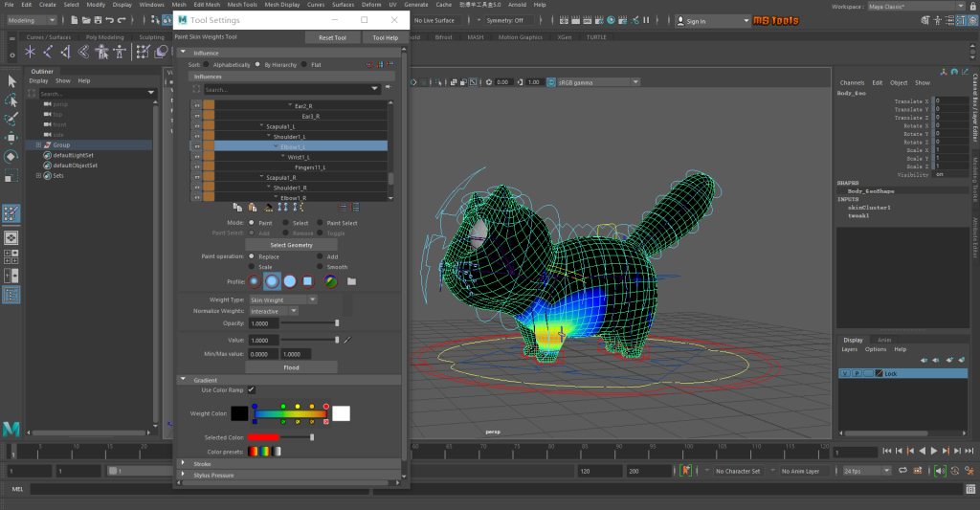The width and height of the screenshot is (980, 510).
Task: Choose the Paint Selection brush tool
Action: (11, 119)
